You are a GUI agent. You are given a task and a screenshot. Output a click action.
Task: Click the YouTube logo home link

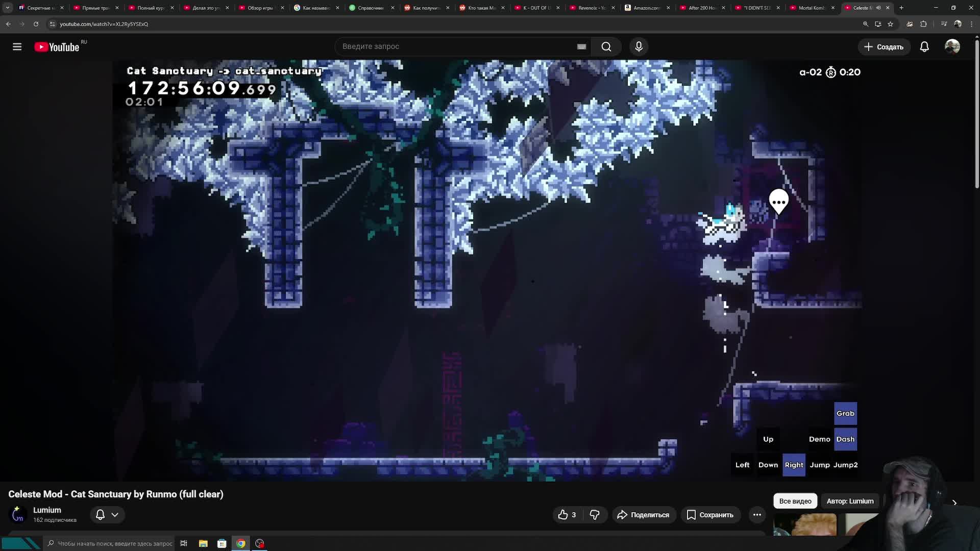57,47
